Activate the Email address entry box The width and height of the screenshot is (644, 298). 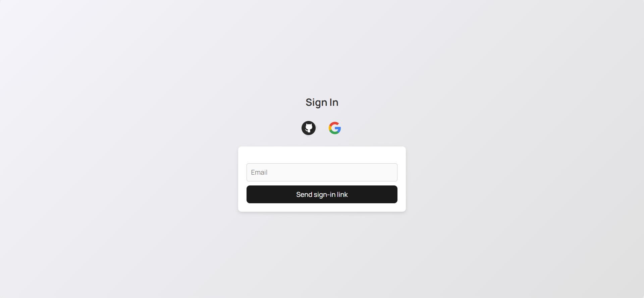coord(322,172)
